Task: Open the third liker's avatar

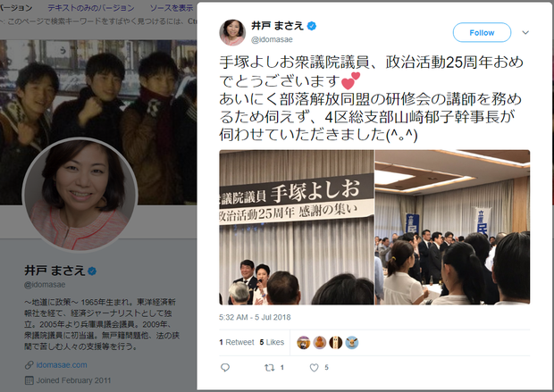Action: pyautogui.click(x=336, y=343)
